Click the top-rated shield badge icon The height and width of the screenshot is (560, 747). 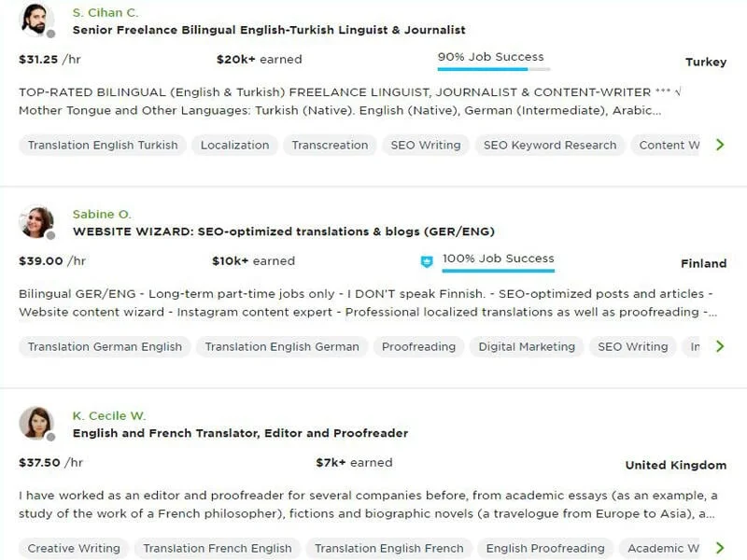point(427,261)
